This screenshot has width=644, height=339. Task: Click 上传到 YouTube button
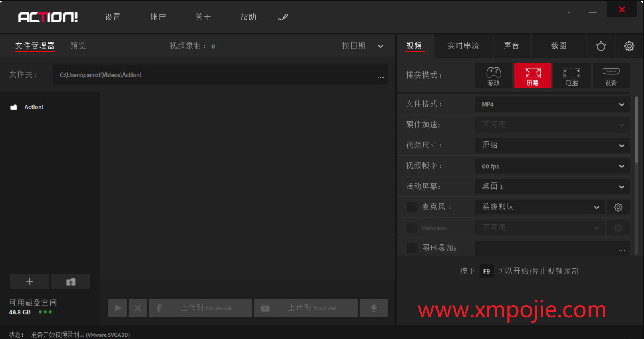[306, 308]
